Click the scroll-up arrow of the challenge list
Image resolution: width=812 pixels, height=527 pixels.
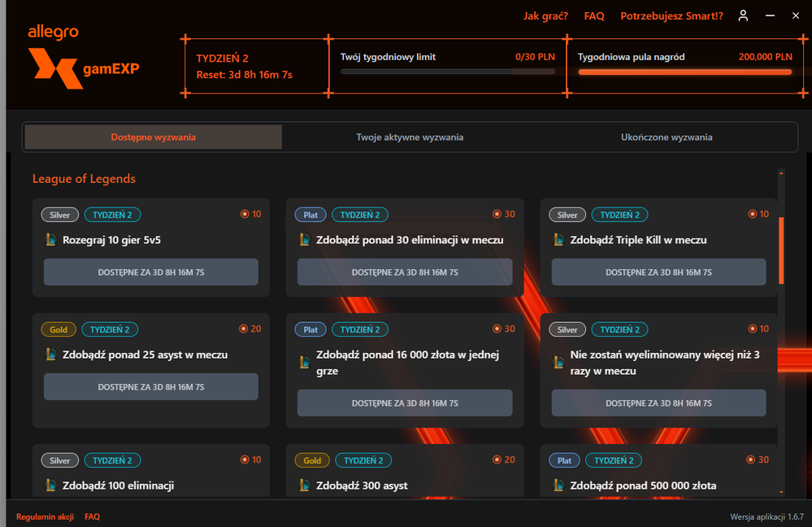click(x=781, y=173)
